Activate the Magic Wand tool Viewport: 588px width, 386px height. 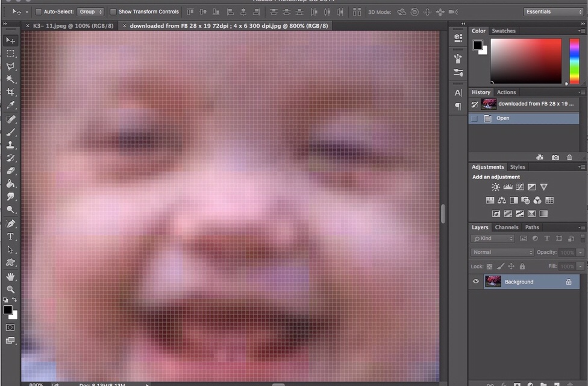(x=10, y=79)
